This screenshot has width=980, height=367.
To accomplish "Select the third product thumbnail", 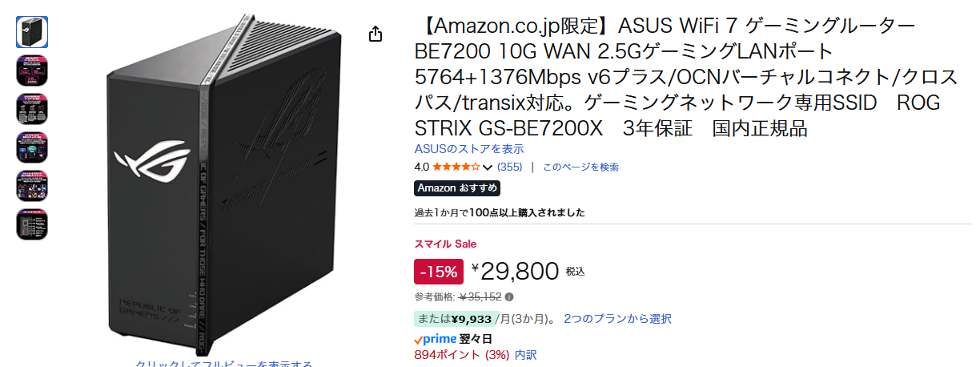I will pos(32,108).
